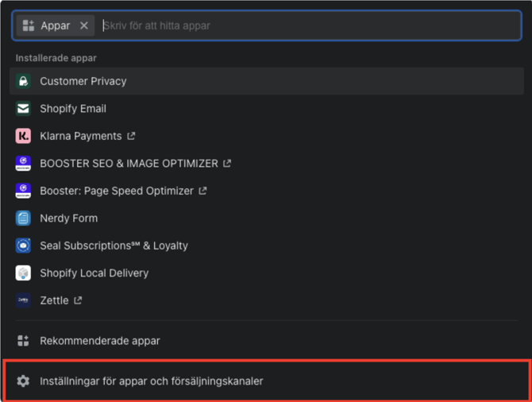This screenshot has height=402, width=532.
Task: Open external link icon next to Zettle
Action: click(78, 300)
